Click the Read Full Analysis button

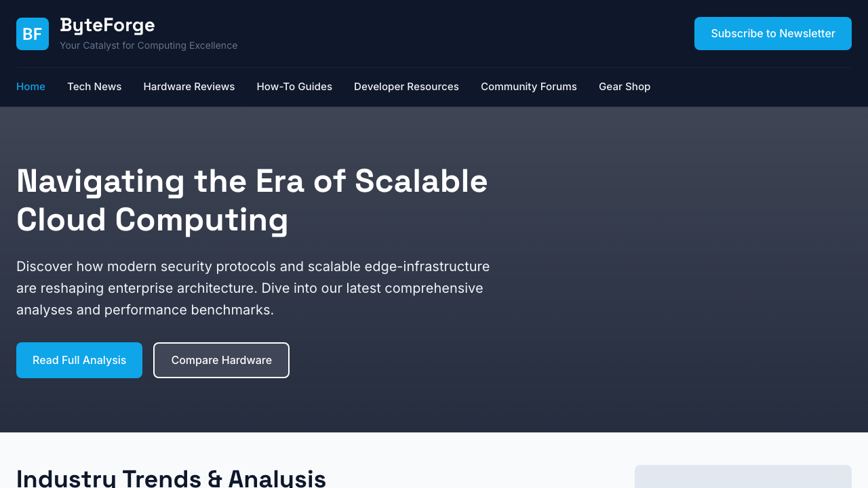point(79,360)
